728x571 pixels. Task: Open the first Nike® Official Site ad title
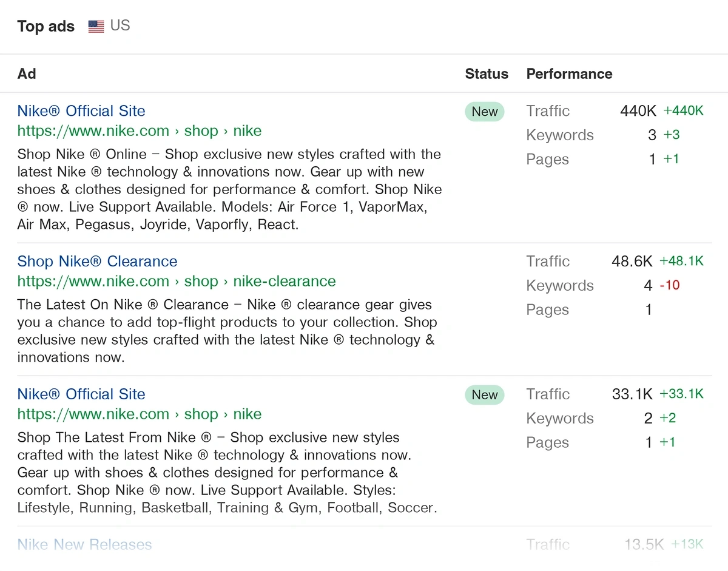coord(81,111)
